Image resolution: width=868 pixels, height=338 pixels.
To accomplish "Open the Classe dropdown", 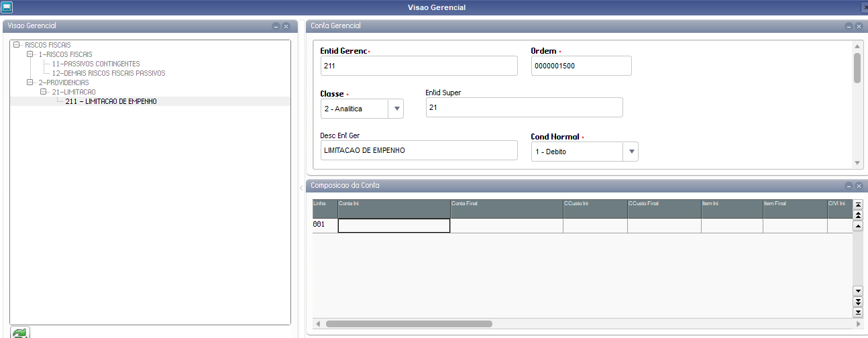I will click(x=396, y=109).
